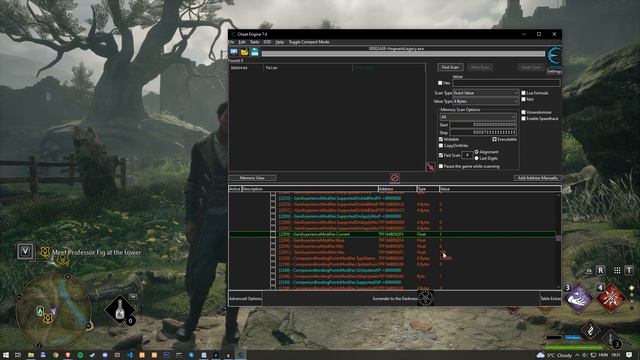Screen dimensions: 640x360
Task: Click the Task View icon on the taskbar
Action: click(x=18, y=356)
